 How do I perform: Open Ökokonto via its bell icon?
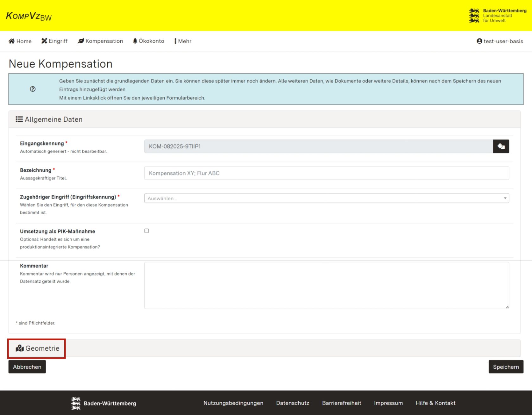pos(135,41)
